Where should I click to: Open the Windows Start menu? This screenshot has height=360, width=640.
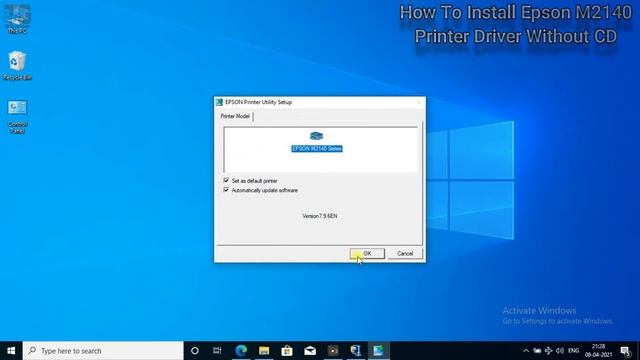click(11, 351)
